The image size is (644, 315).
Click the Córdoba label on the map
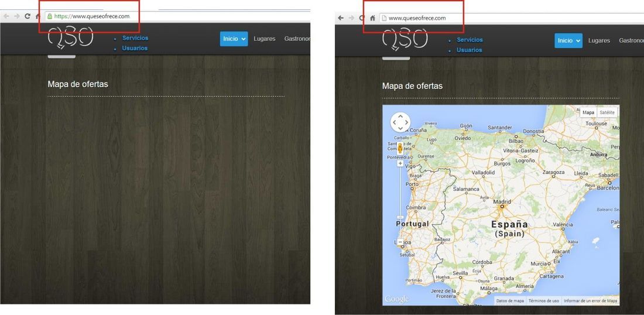(482, 262)
